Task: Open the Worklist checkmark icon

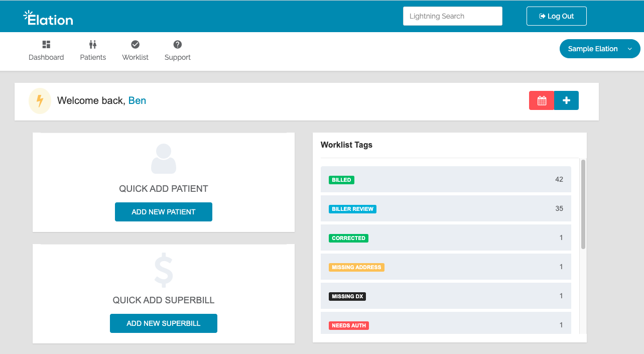Action: pyautogui.click(x=135, y=44)
